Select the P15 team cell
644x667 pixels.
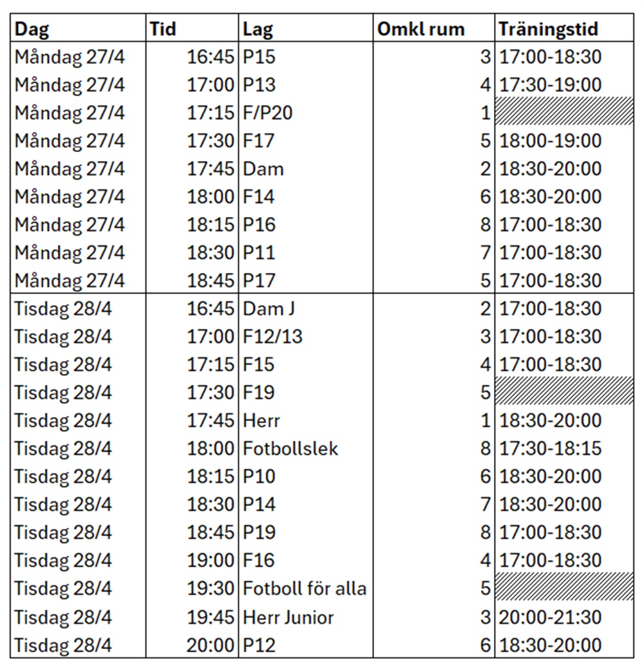pos(259,57)
